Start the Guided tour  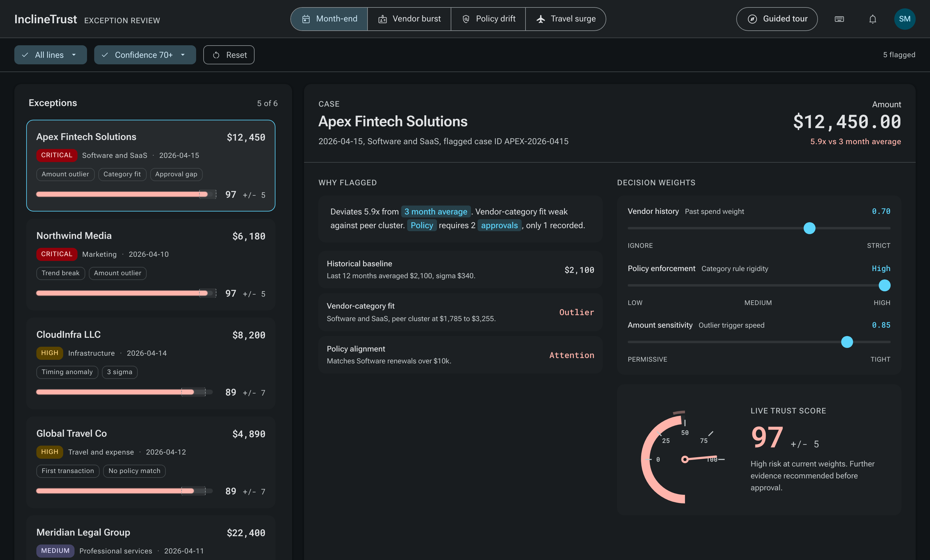pos(777,19)
